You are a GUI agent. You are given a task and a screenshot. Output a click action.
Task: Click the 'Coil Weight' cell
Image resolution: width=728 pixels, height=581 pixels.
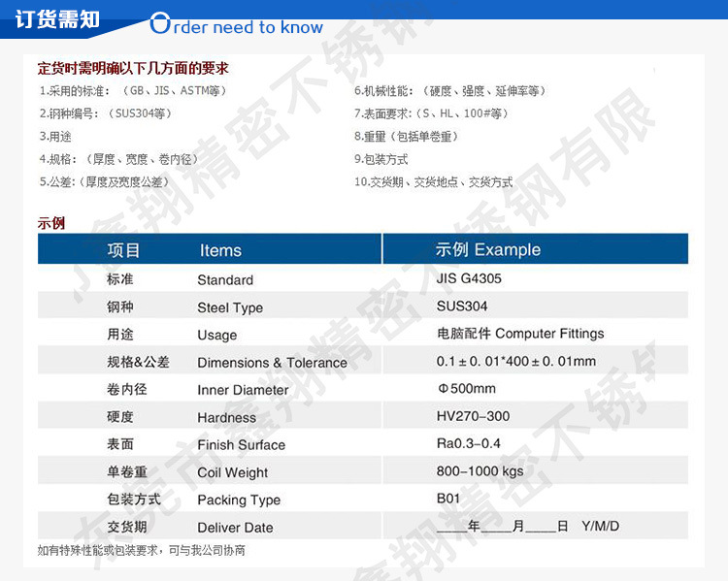click(233, 473)
